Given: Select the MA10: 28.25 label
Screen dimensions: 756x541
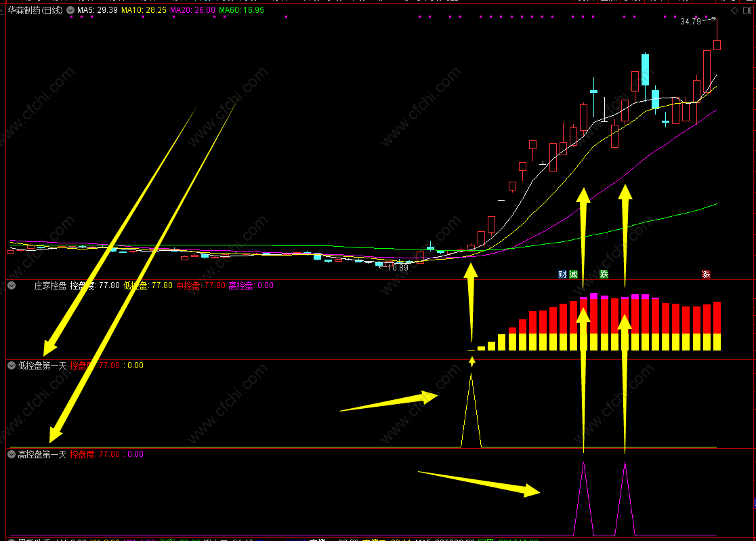Looking at the screenshot, I should tap(144, 10).
